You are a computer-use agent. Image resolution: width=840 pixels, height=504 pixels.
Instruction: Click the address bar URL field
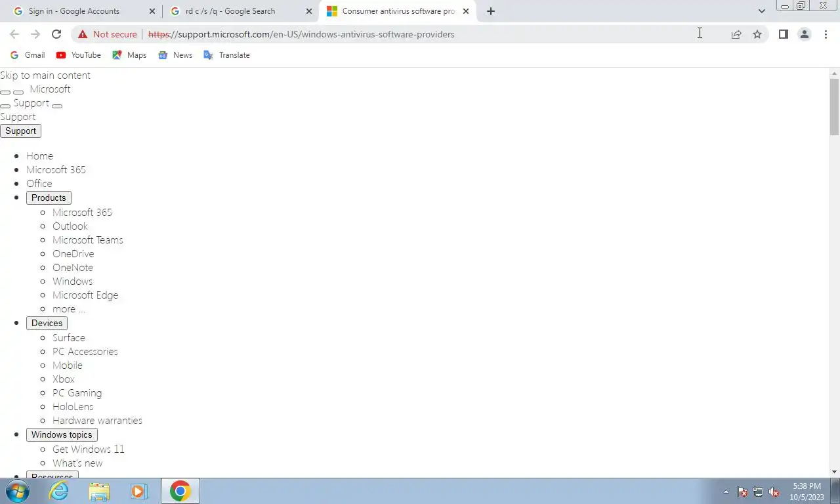point(420,34)
